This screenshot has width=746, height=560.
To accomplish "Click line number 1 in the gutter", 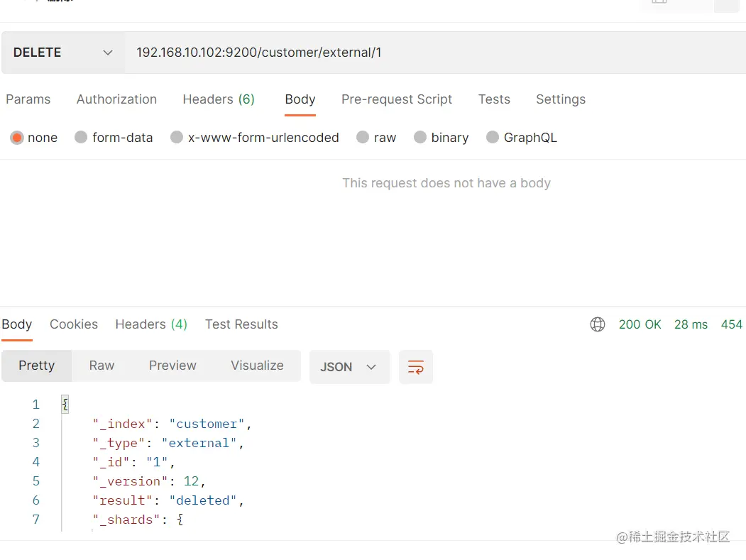I will tap(35, 405).
